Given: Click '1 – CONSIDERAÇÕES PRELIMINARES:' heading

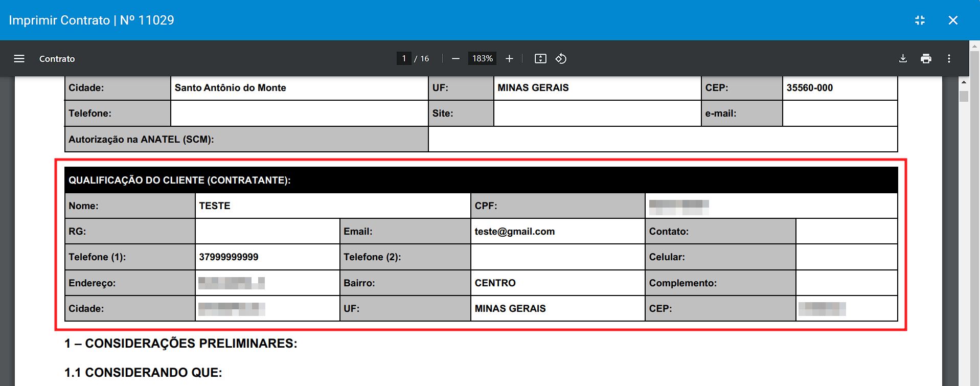Looking at the screenshot, I should tap(181, 344).
